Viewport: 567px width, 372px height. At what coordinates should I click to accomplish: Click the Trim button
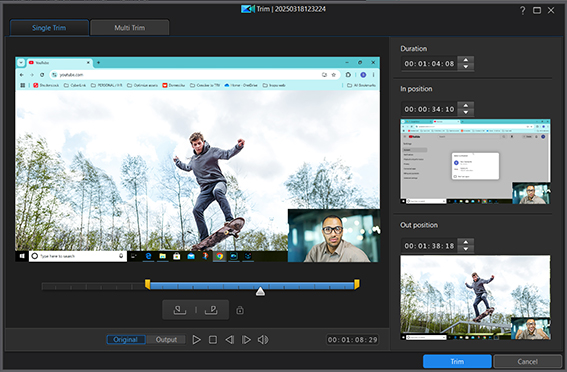pyautogui.click(x=457, y=361)
